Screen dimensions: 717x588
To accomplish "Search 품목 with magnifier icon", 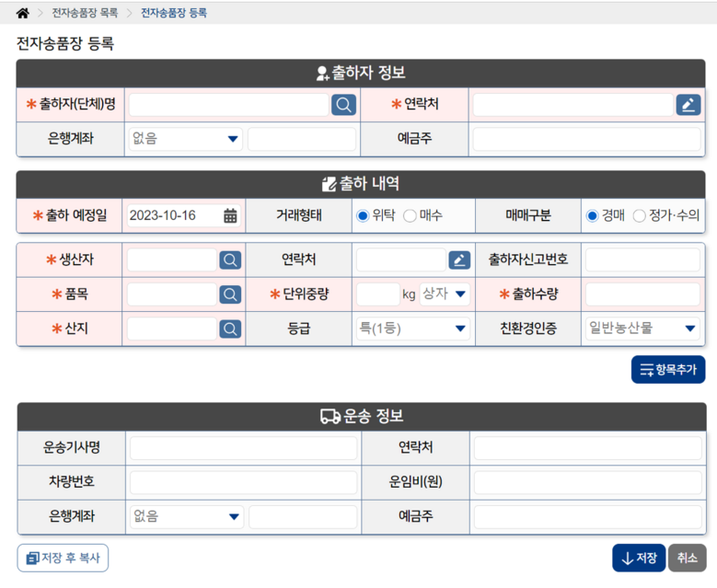I will 230,294.
